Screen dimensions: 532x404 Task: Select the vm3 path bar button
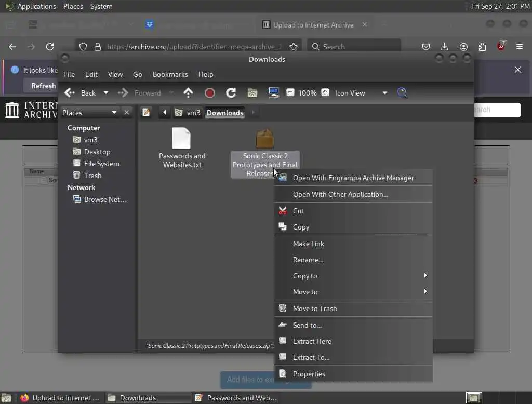[x=188, y=113]
